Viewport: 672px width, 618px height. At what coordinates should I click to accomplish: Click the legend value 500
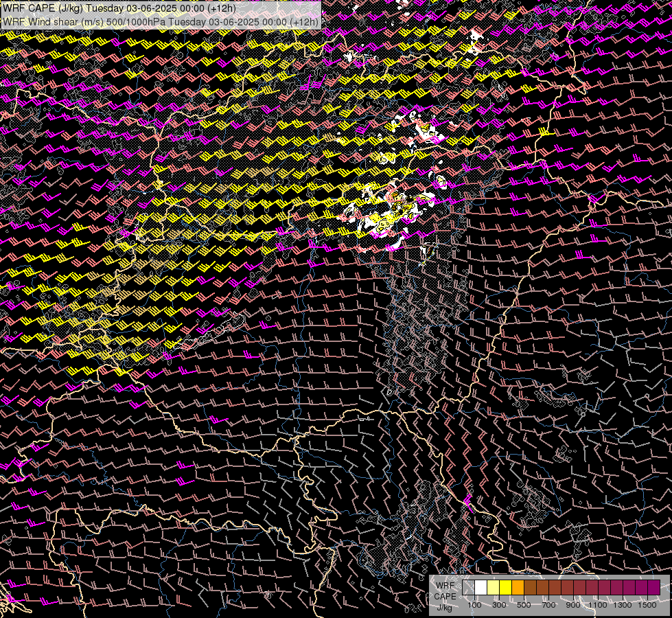524,605
